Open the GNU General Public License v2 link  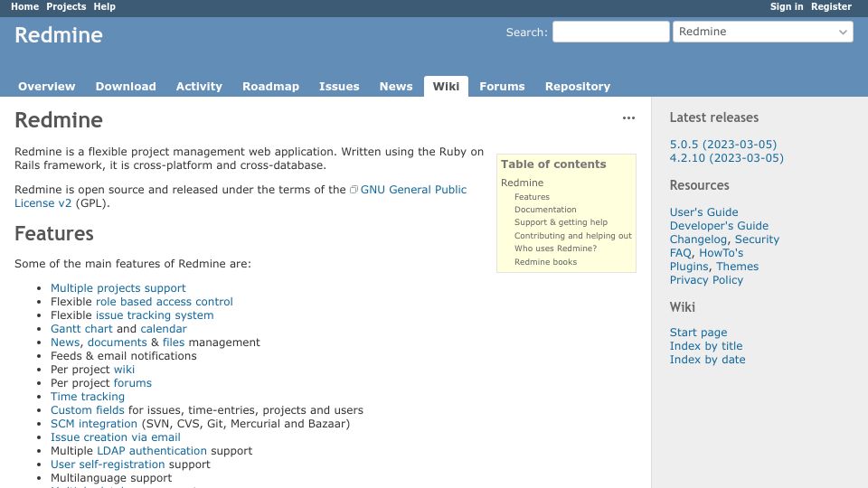coord(413,190)
